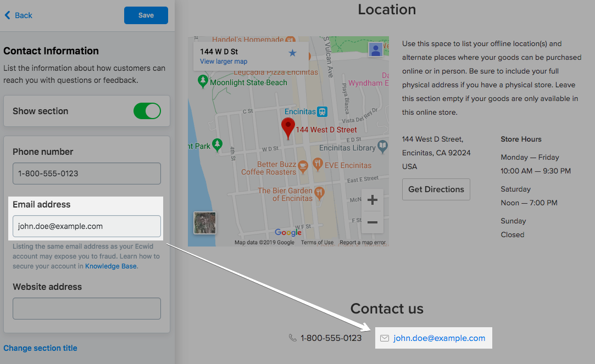Click the phone receiver icon under Contact us

point(293,338)
